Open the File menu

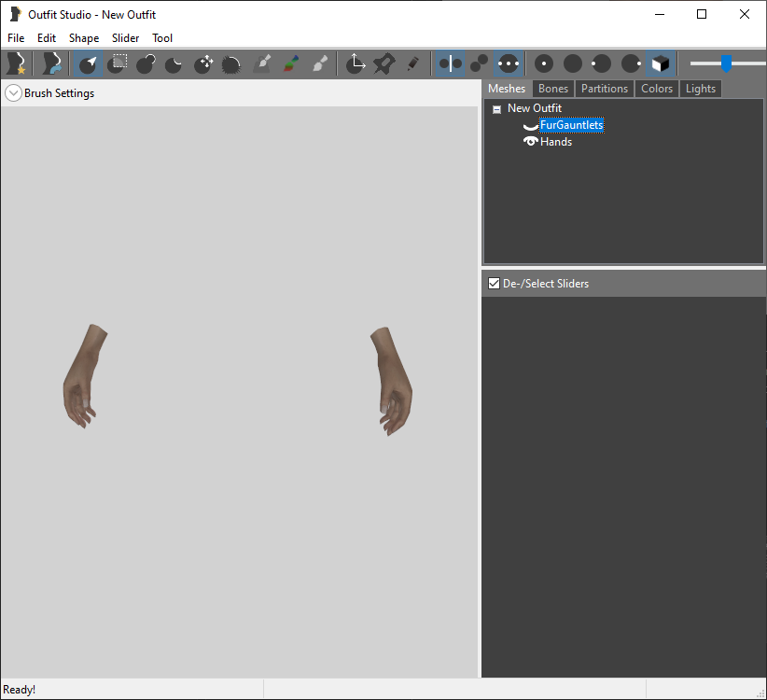click(x=16, y=38)
